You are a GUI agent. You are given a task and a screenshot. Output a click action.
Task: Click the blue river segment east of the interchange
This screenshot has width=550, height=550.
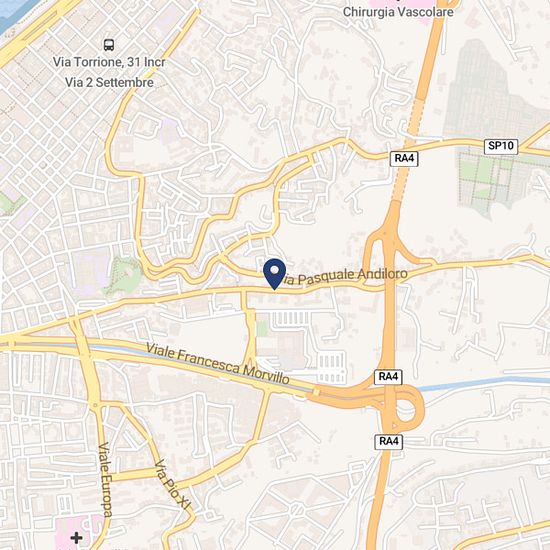pyautogui.click(x=484, y=383)
